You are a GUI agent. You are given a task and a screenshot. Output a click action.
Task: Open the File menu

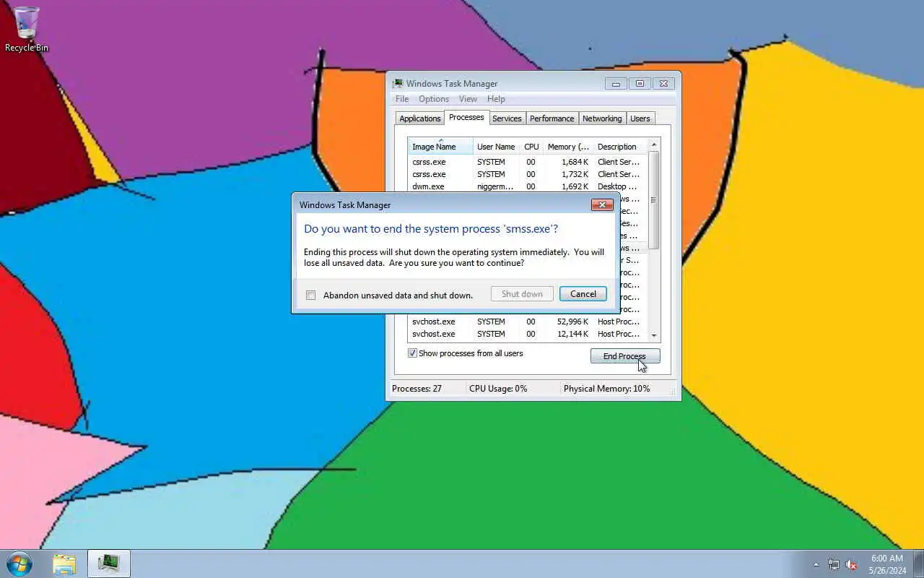pyautogui.click(x=402, y=99)
